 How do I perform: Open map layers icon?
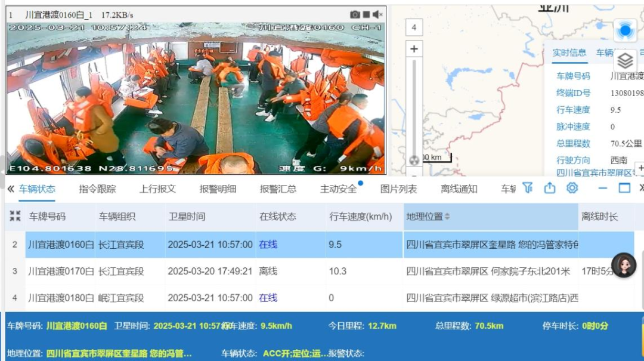[625, 61]
